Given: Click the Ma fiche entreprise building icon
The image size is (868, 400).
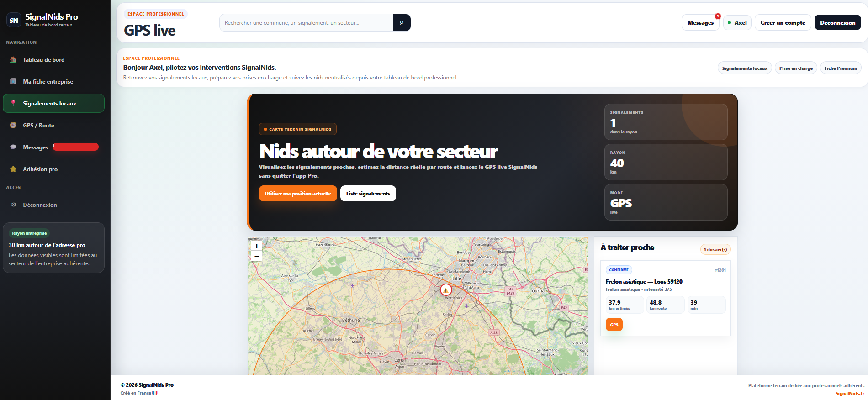Looking at the screenshot, I should 13,81.
